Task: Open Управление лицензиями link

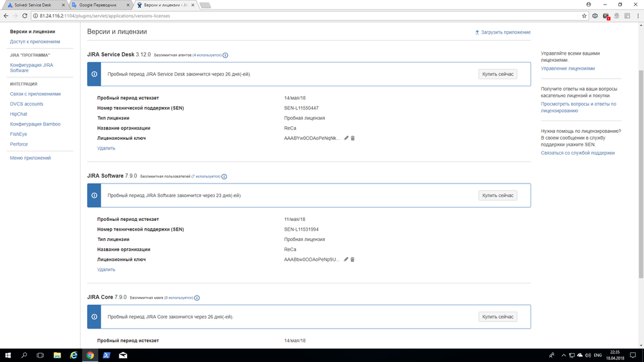Action: pyautogui.click(x=567, y=68)
